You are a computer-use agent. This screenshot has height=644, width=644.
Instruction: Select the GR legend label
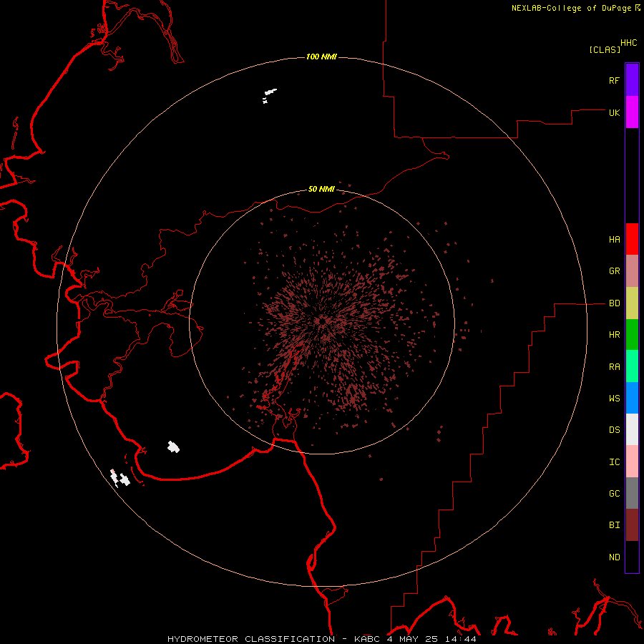[x=614, y=271]
